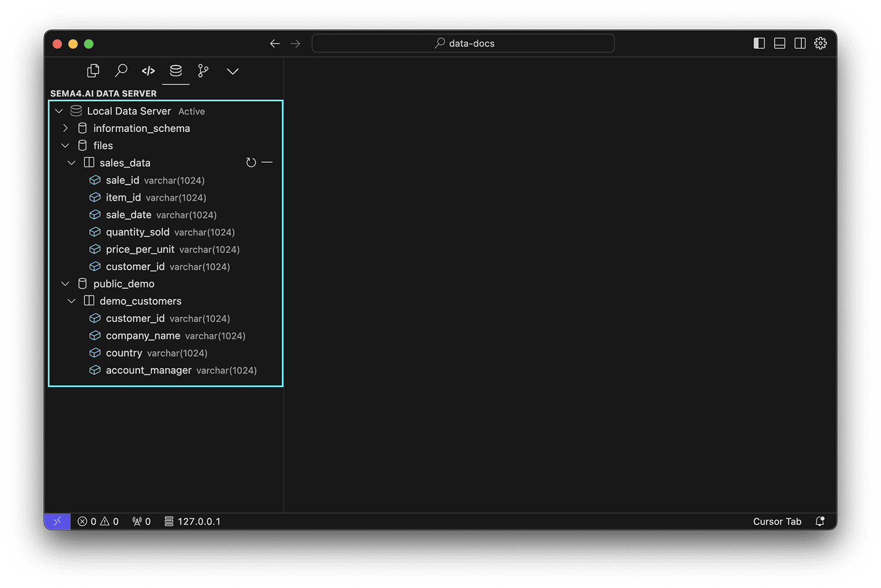
Task: Click the sidebar overflow chevron
Action: [x=232, y=71]
